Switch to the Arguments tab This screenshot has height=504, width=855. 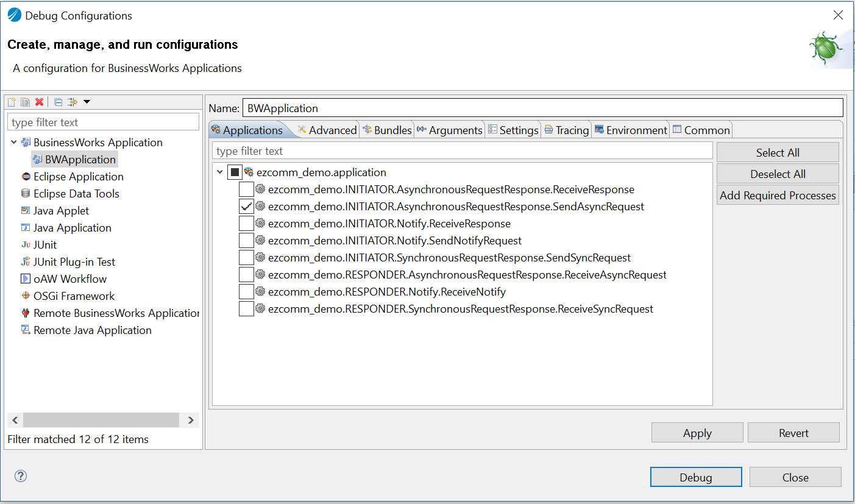pyautogui.click(x=450, y=130)
